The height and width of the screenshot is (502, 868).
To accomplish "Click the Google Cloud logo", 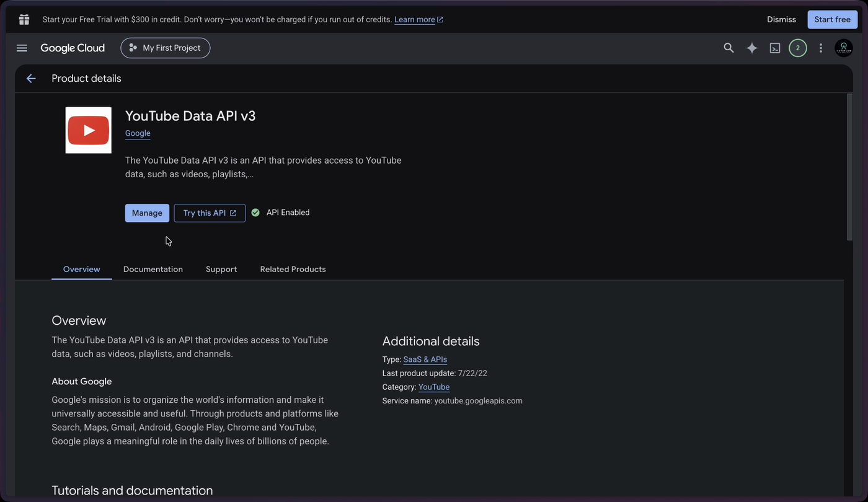I will [73, 48].
